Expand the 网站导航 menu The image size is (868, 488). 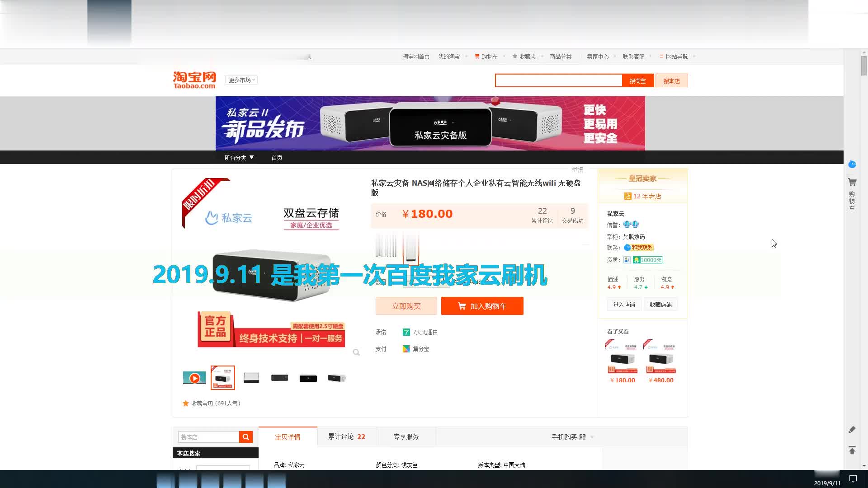pyautogui.click(x=677, y=56)
